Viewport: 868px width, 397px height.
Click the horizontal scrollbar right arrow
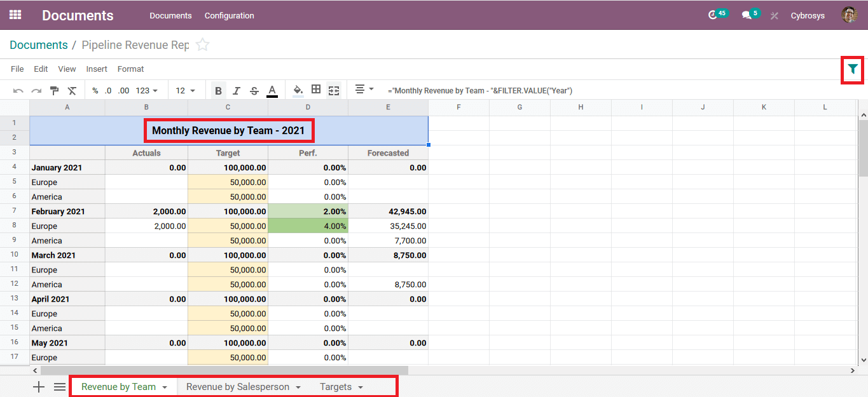pos(853,370)
